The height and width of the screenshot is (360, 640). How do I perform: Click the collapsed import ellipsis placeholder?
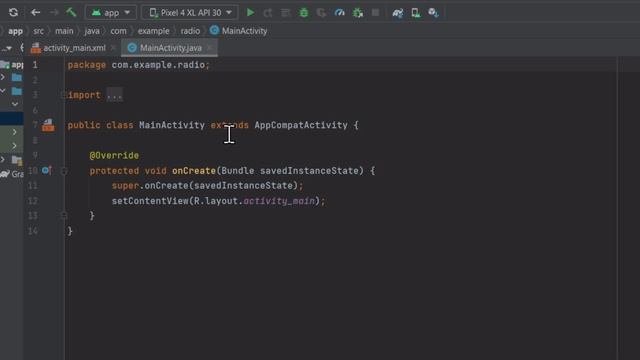(114, 95)
